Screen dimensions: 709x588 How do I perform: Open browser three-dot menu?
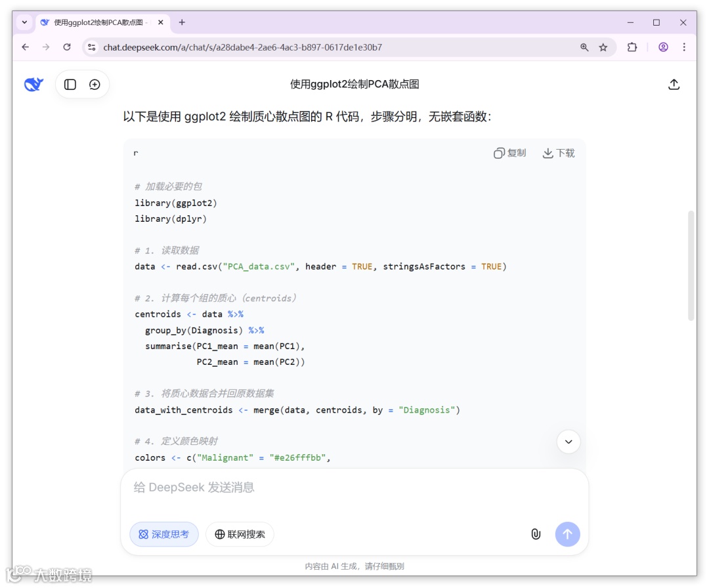(684, 47)
